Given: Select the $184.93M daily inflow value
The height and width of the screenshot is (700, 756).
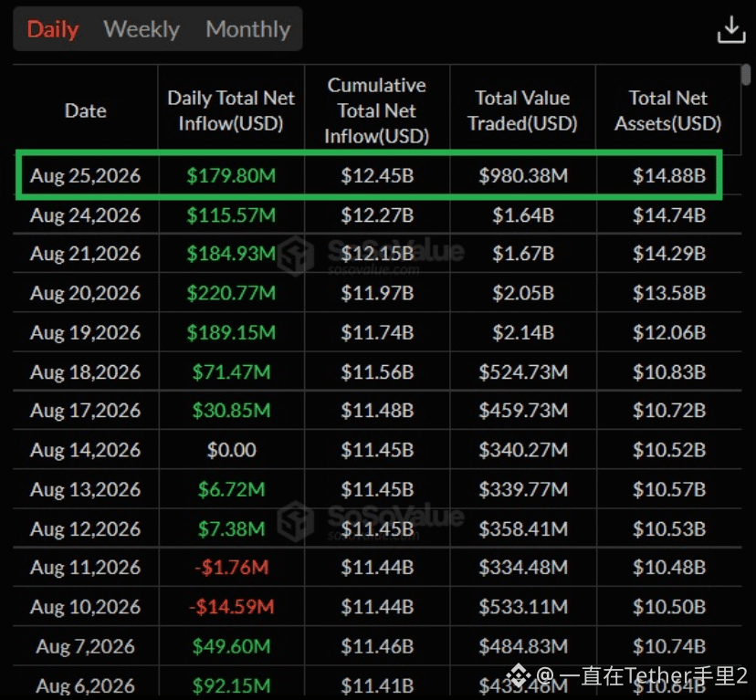Looking at the screenshot, I should pos(231,254).
